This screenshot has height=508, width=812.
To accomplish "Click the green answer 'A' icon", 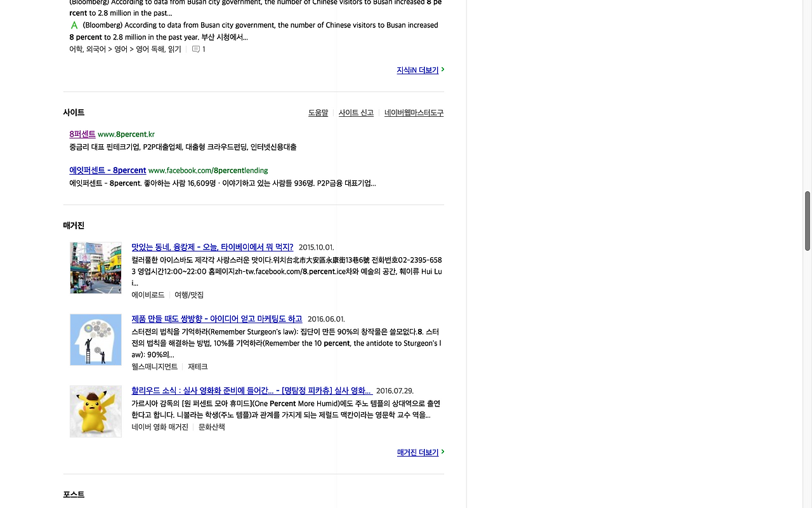I will point(74,25).
